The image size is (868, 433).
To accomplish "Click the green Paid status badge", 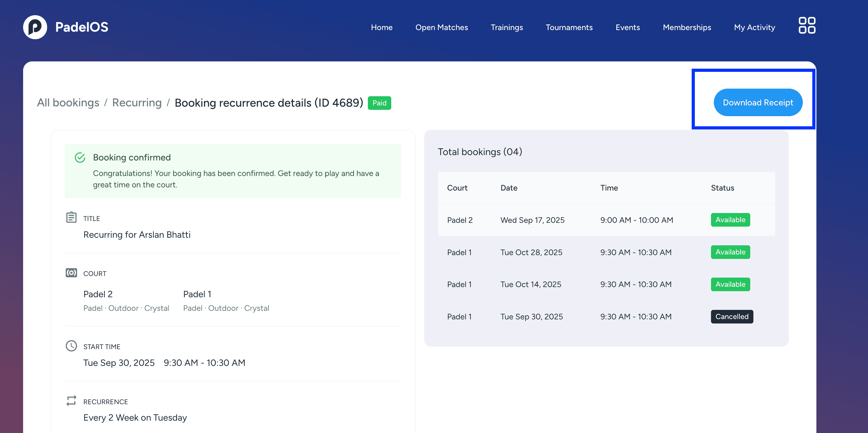I will (379, 103).
